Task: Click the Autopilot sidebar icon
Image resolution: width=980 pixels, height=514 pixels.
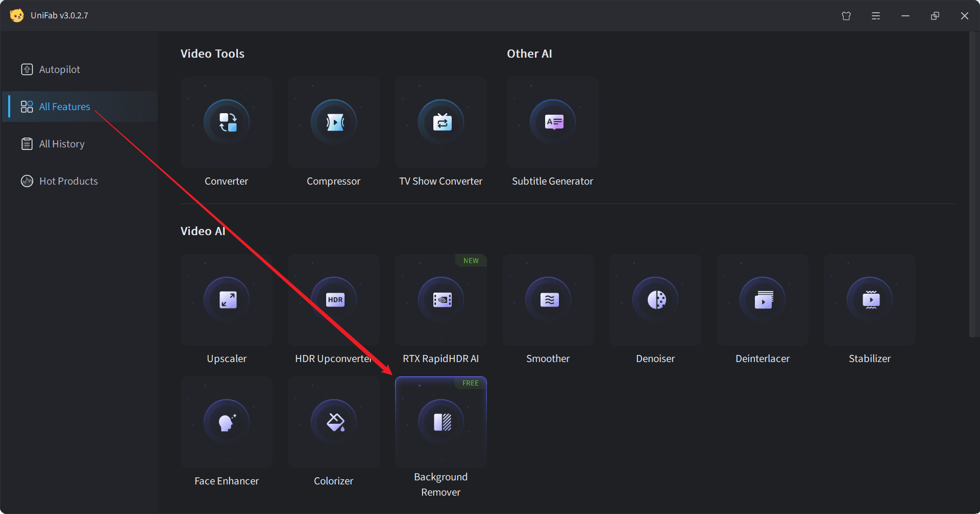Action: point(27,69)
